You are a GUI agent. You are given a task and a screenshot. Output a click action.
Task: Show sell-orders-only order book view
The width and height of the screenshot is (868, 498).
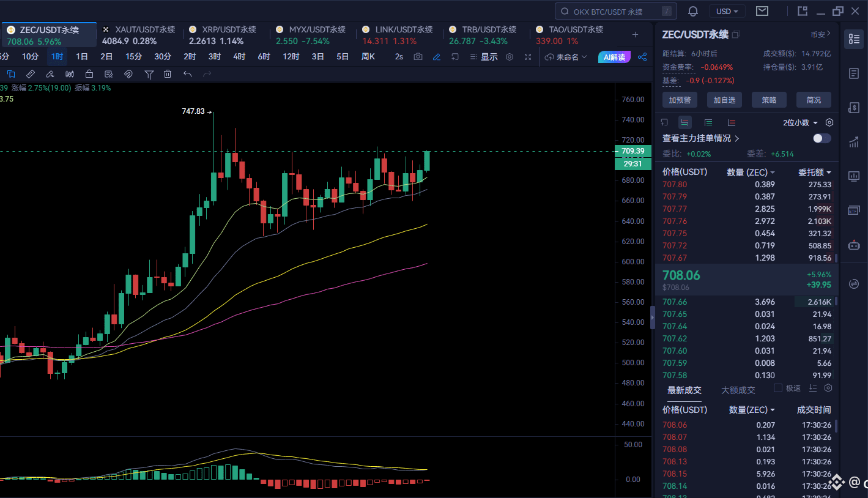click(x=732, y=122)
